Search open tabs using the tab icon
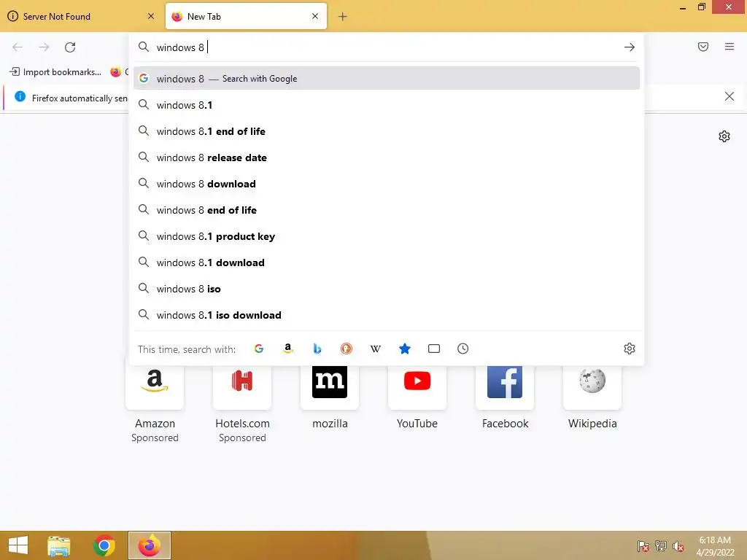The height and width of the screenshot is (560, 747). point(434,349)
